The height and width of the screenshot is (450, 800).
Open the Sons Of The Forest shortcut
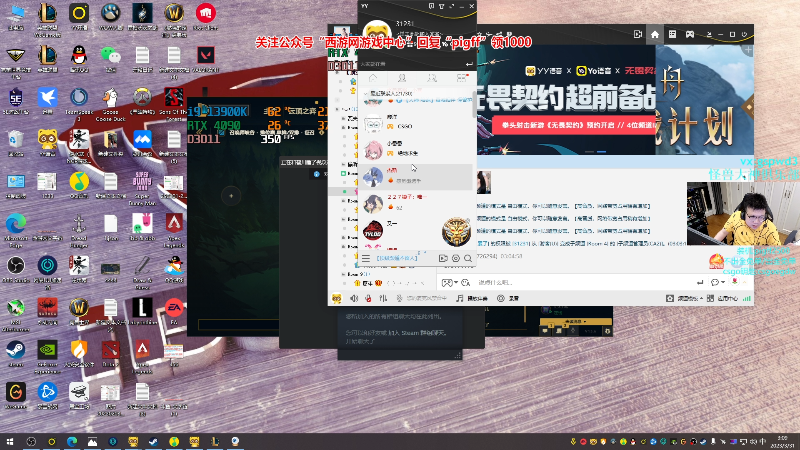click(173, 104)
